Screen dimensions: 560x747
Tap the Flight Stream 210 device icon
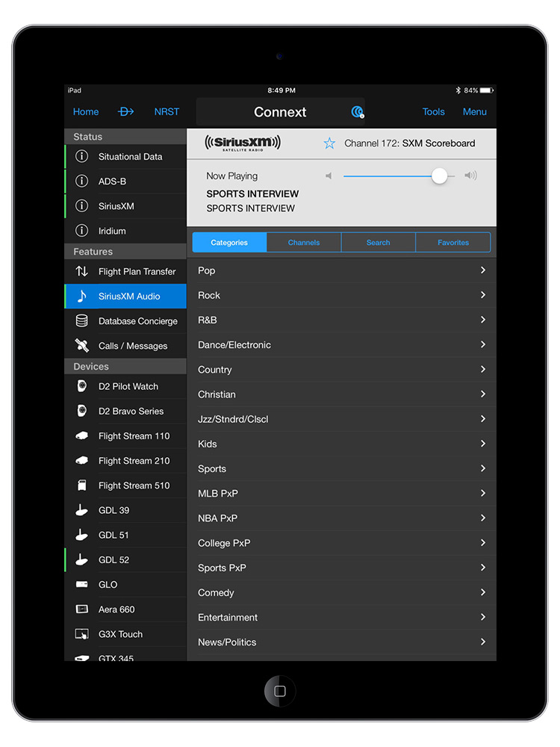(x=82, y=460)
